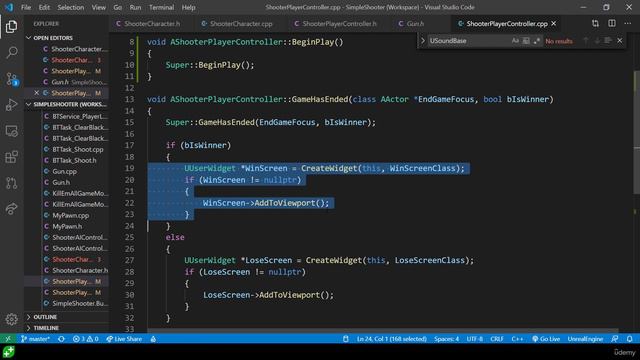
Task: Open the notifications bell icon
Action: click(x=630, y=339)
